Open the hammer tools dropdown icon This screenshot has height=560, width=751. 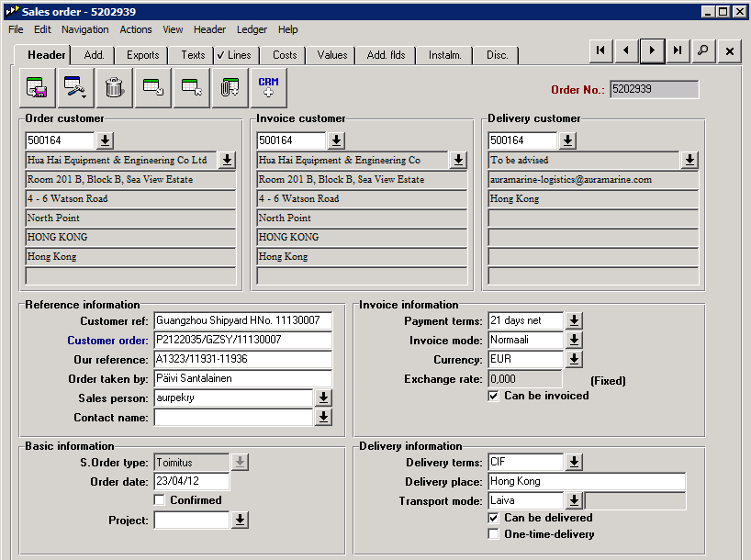[75, 87]
